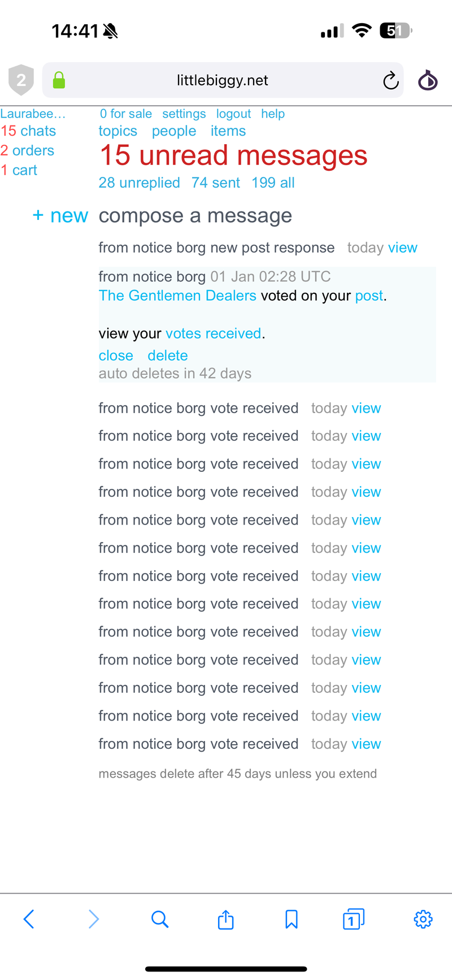Close the expanded notice borg message
This screenshot has height=980, width=452.
coord(116,355)
